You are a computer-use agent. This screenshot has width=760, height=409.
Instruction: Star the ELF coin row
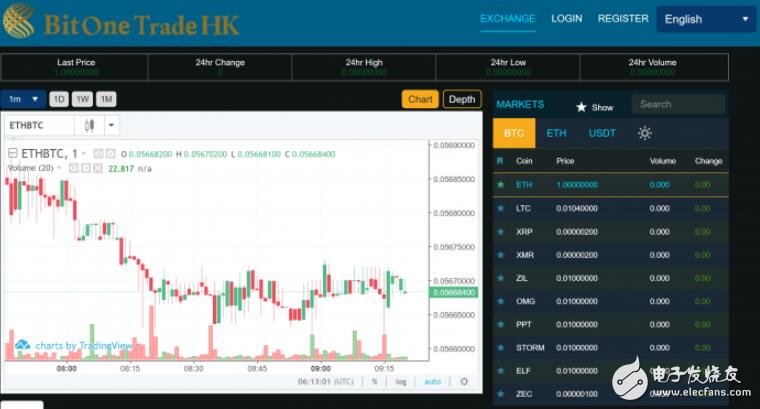[501, 371]
